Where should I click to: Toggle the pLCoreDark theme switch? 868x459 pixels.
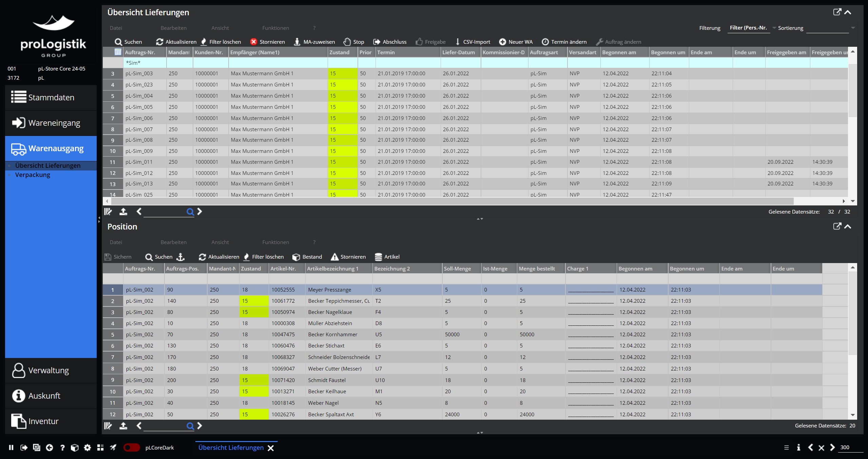[x=132, y=447]
